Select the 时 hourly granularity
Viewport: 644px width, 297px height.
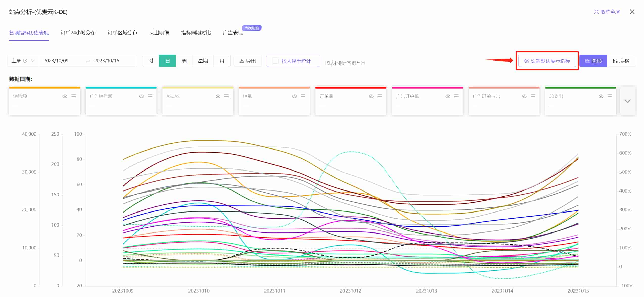pyautogui.click(x=151, y=61)
